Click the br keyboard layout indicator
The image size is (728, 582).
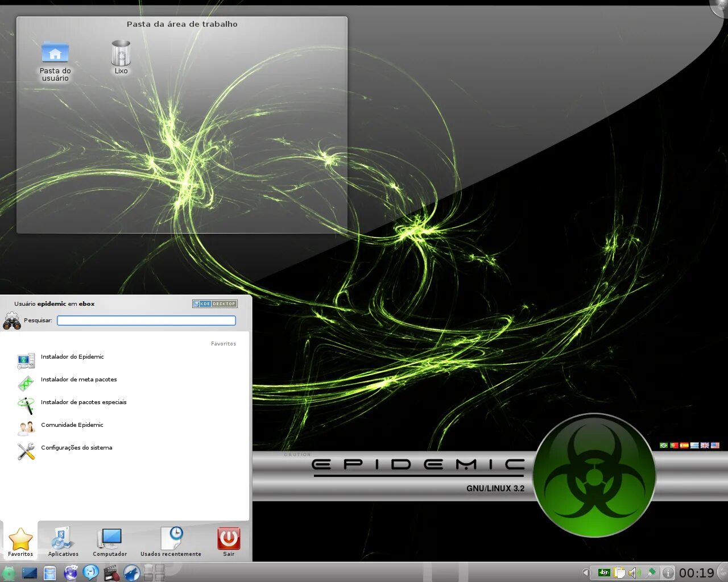604,573
